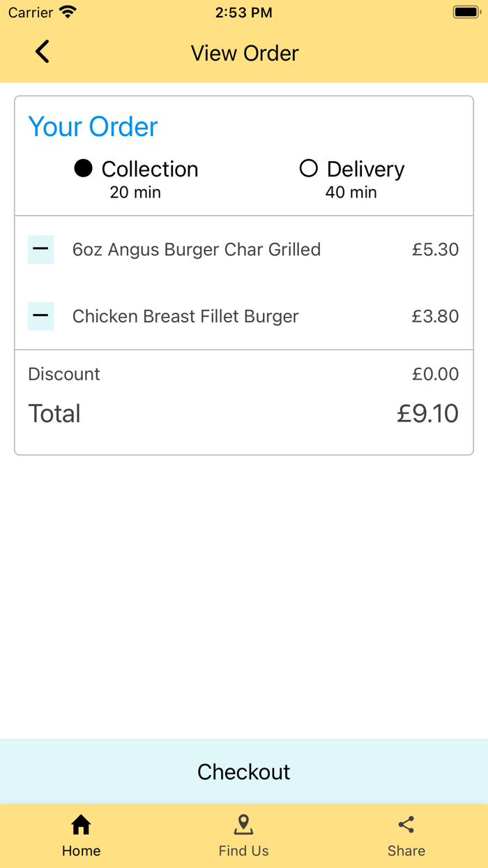Tap the clock showing 2:53 PM

[243, 12]
